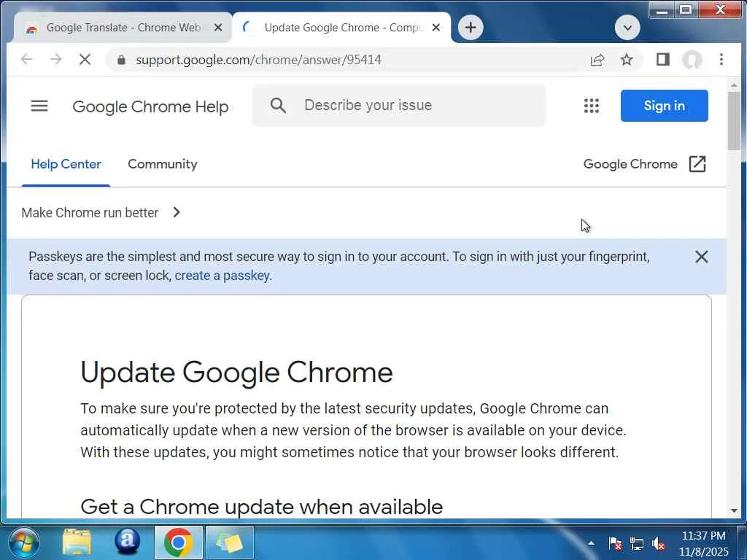Expand the breadcrumb chevron arrow
This screenshot has width=747, height=560.
(177, 212)
